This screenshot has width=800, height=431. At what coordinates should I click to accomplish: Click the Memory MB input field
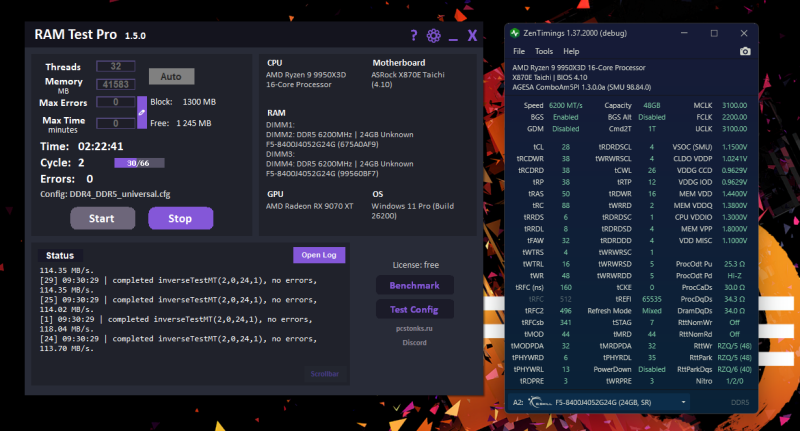pos(116,84)
